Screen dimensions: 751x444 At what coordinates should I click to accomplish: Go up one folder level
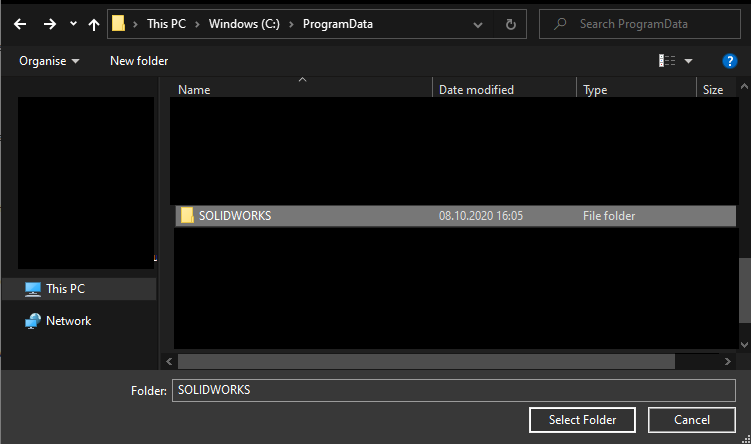pyautogui.click(x=94, y=24)
